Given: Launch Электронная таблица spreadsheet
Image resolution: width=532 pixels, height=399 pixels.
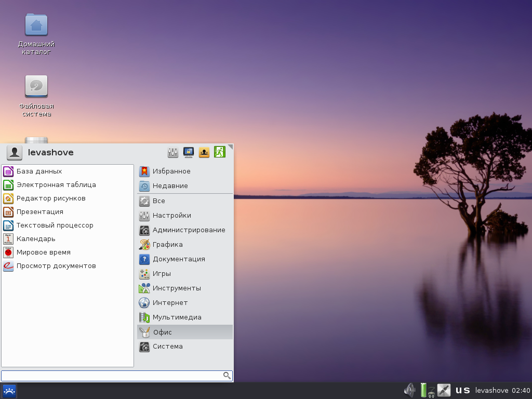Looking at the screenshot, I should [68, 185].
